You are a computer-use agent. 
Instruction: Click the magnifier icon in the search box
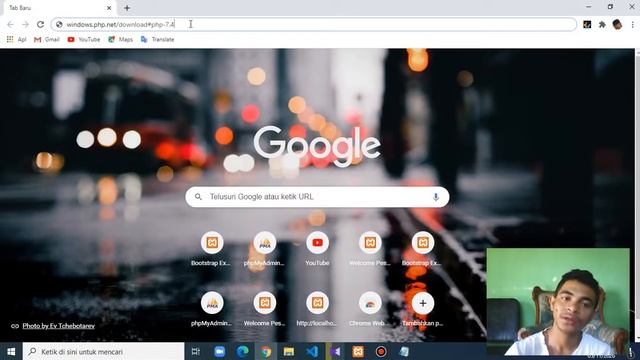198,197
